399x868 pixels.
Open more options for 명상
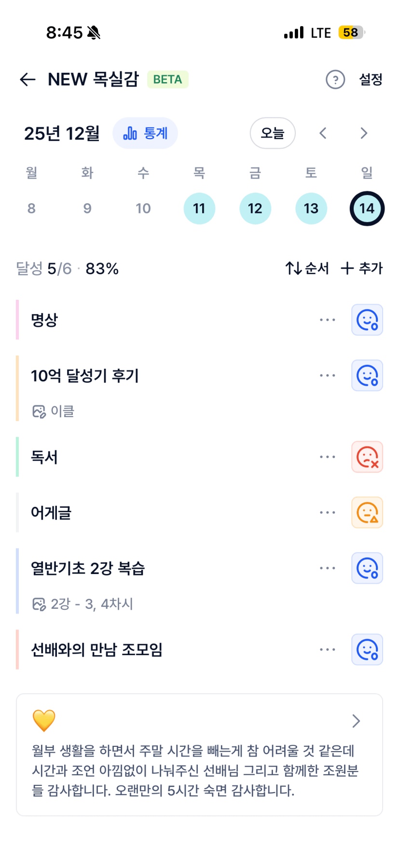[x=327, y=320]
